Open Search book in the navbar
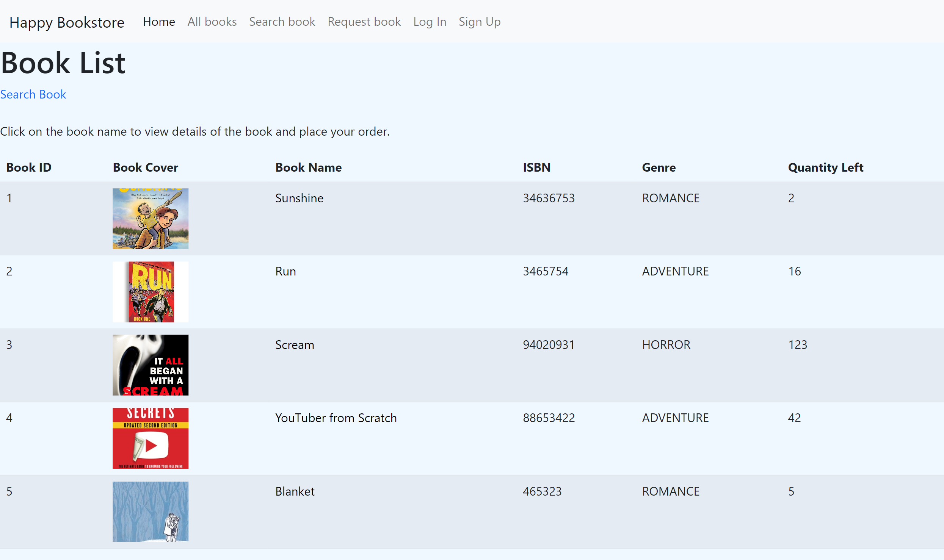 (282, 22)
